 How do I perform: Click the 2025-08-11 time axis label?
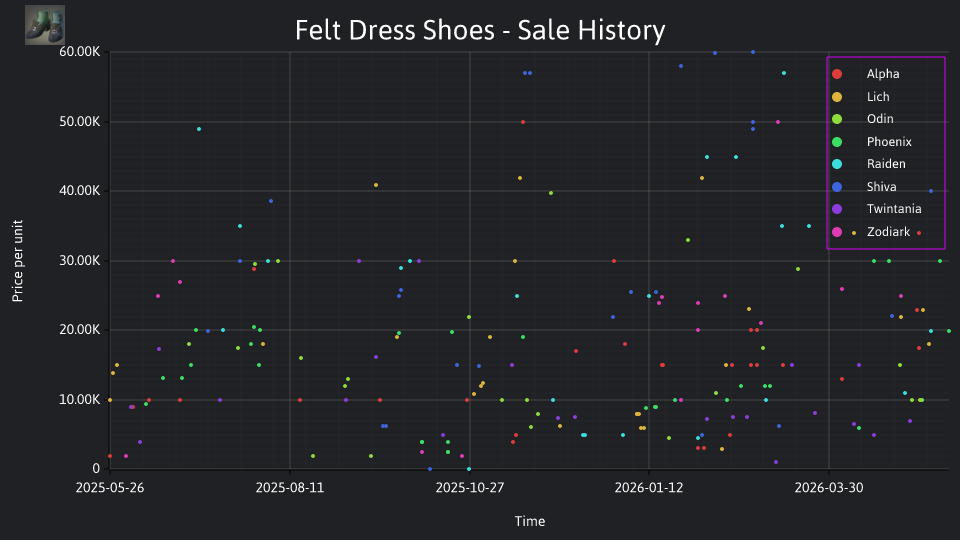pyautogui.click(x=290, y=488)
